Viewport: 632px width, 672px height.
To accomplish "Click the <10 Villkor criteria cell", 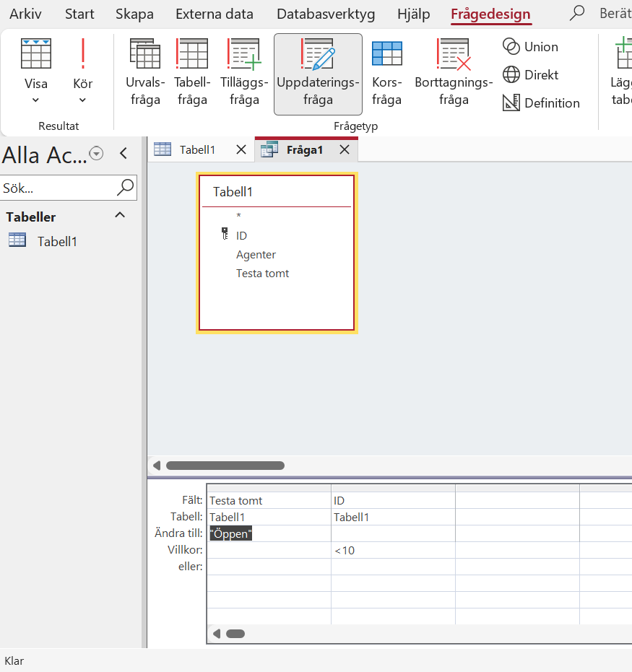I will point(393,550).
